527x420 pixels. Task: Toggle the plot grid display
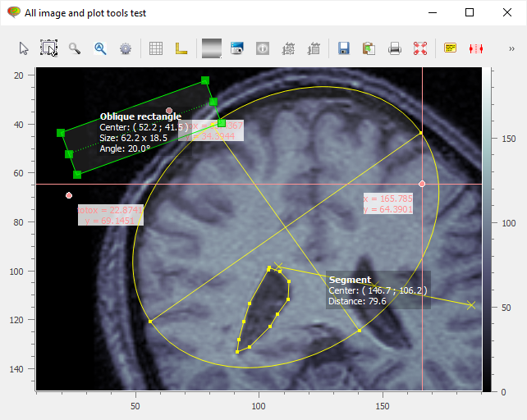[156, 48]
